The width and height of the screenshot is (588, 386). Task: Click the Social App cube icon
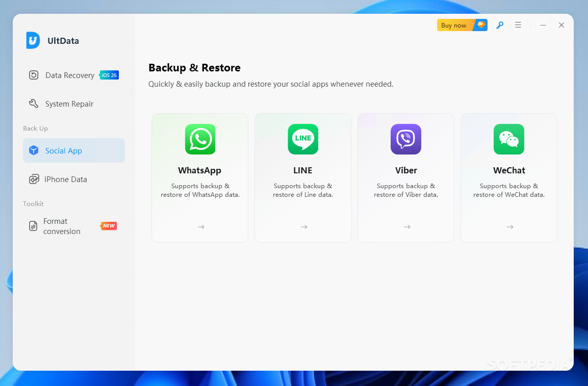pyautogui.click(x=34, y=150)
